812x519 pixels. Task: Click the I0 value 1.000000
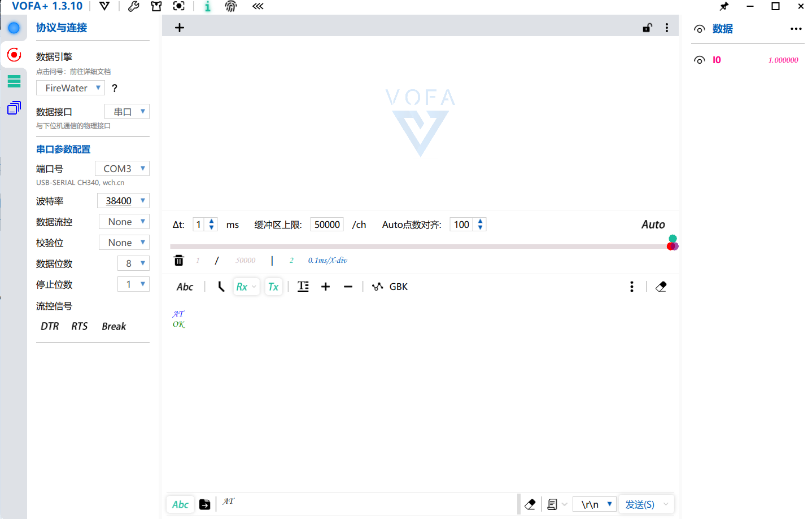click(783, 60)
